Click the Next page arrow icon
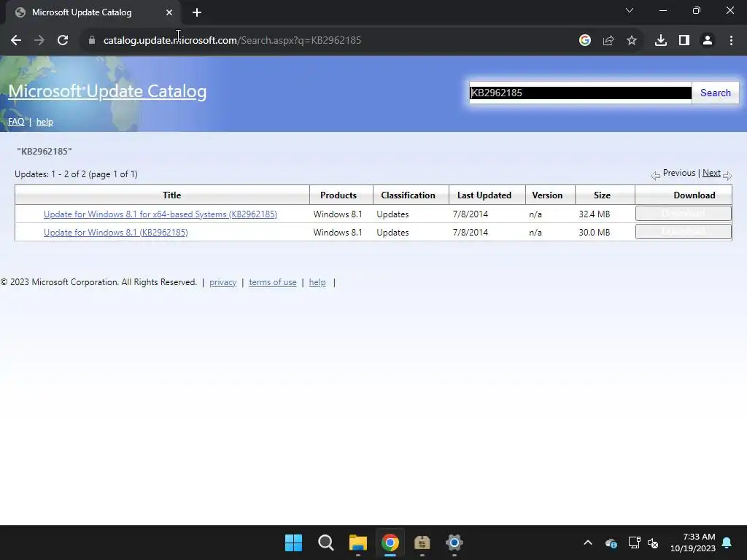 (x=727, y=176)
